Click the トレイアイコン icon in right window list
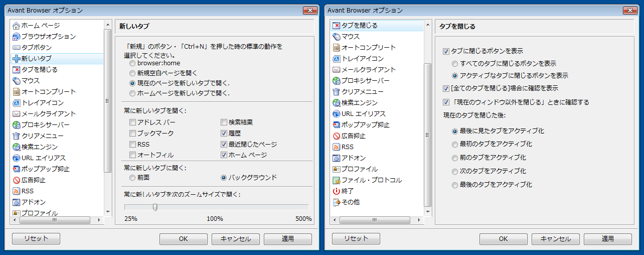Image resolution: width=644 pixels, height=255 pixels. click(337, 59)
